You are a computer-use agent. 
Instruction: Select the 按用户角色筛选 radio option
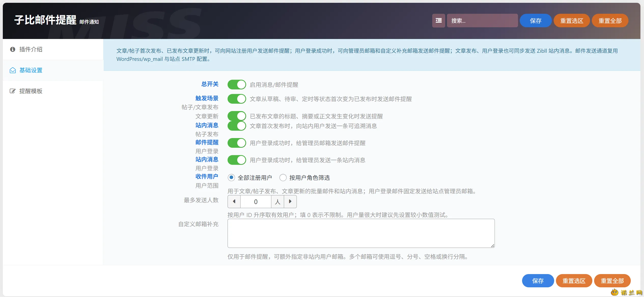coord(283,178)
